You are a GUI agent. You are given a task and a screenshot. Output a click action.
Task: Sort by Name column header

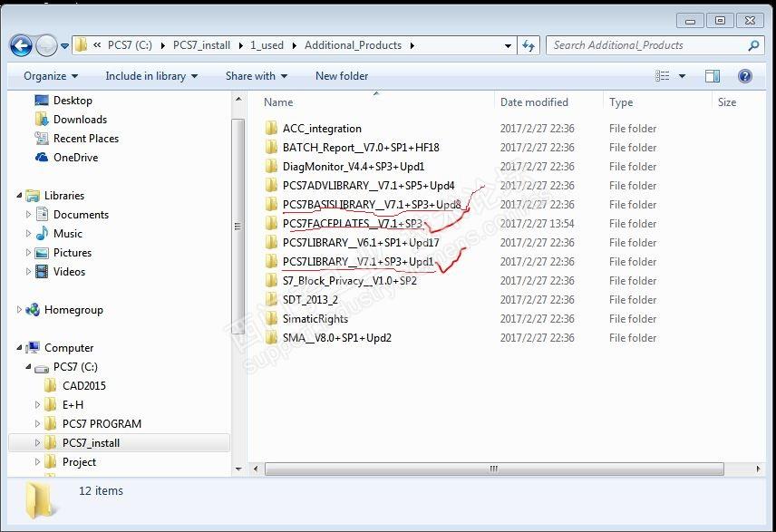[278, 102]
